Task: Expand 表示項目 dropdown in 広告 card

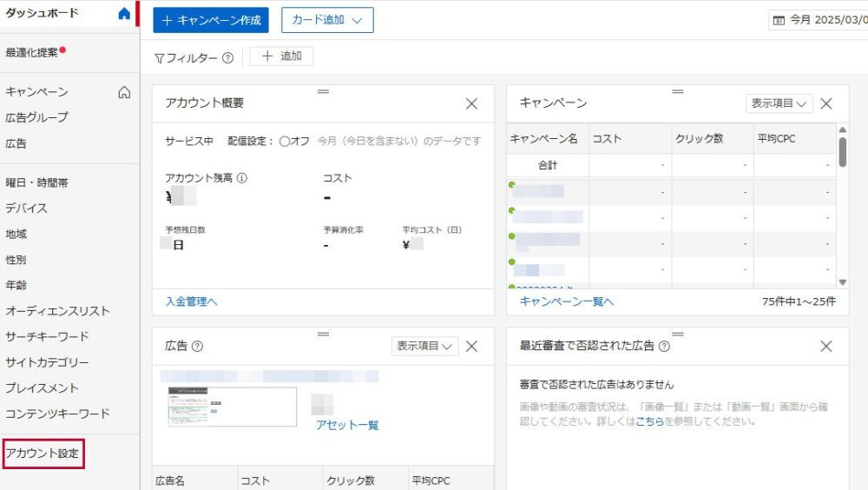Action: (x=424, y=346)
